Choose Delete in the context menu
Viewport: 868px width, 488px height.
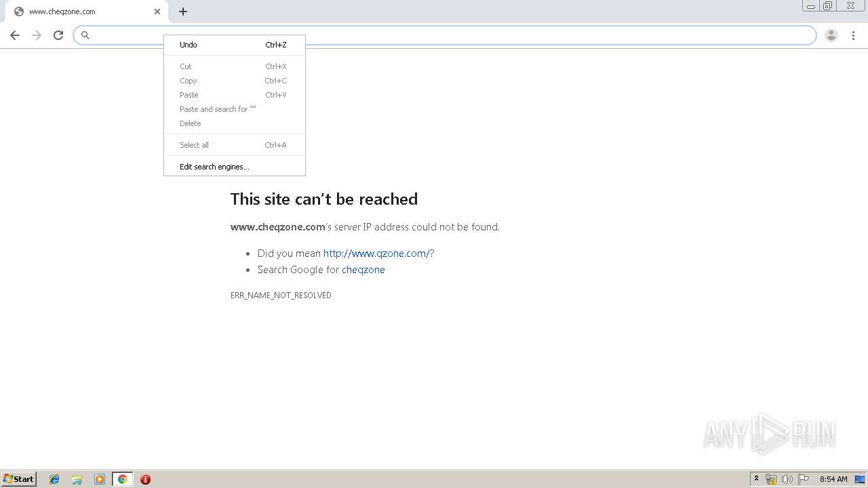click(235, 123)
